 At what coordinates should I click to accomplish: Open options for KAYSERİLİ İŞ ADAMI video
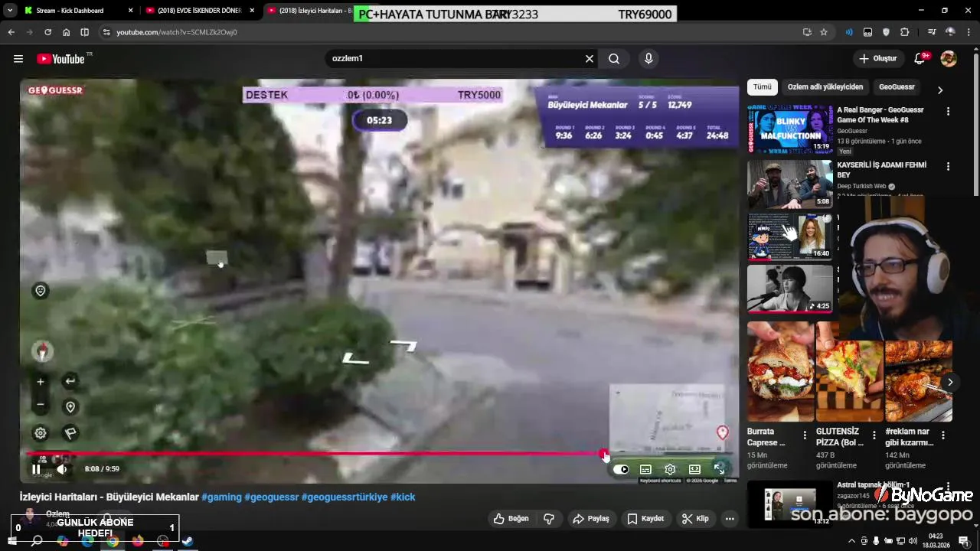coord(948,167)
